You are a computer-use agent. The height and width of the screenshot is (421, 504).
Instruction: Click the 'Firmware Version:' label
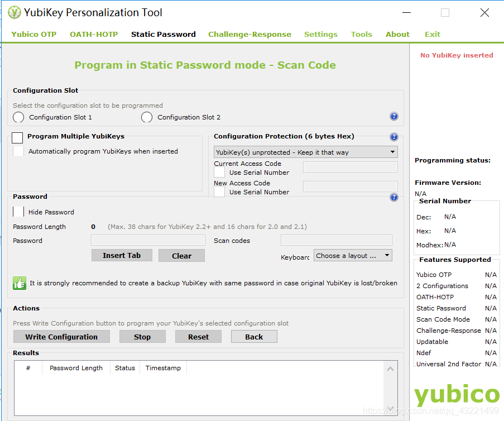(448, 183)
